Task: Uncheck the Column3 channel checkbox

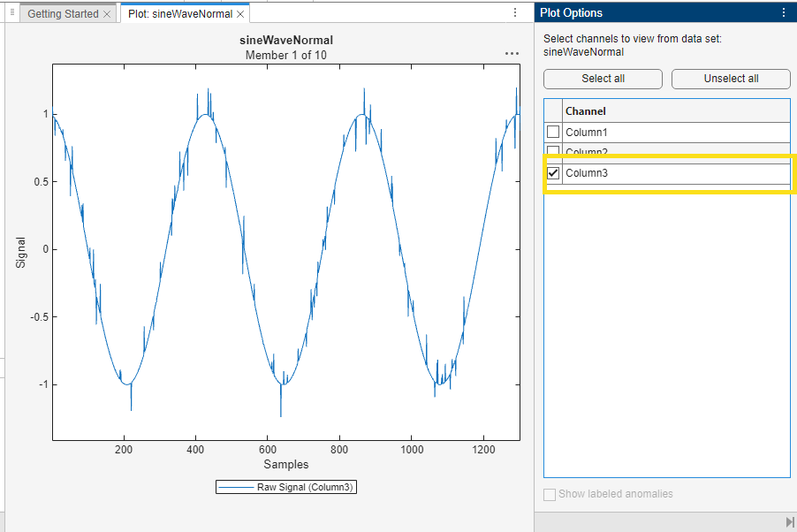Action: 553,173
